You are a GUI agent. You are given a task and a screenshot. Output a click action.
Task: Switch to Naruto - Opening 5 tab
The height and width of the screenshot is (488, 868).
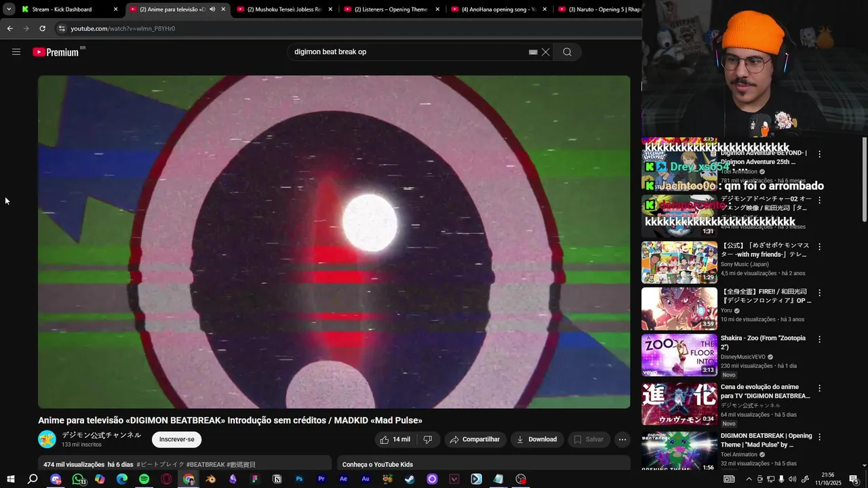[x=600, y=9]
